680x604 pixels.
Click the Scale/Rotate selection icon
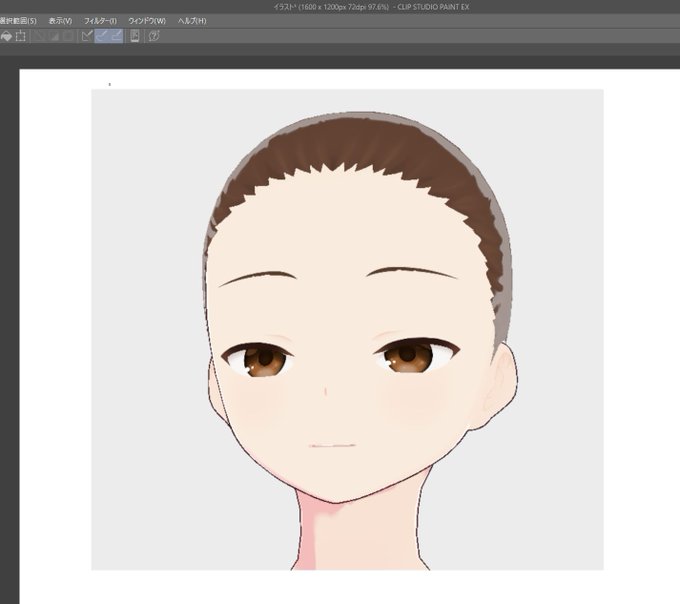20,36
